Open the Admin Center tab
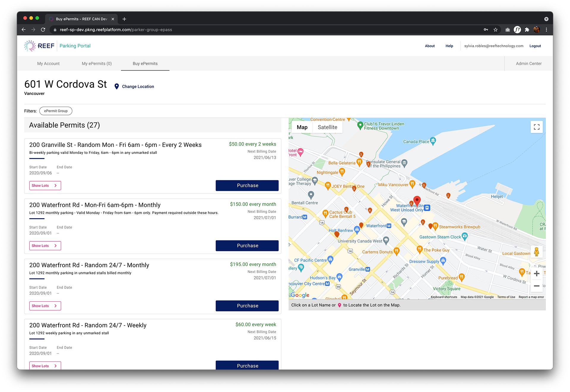 pos(528,63)
